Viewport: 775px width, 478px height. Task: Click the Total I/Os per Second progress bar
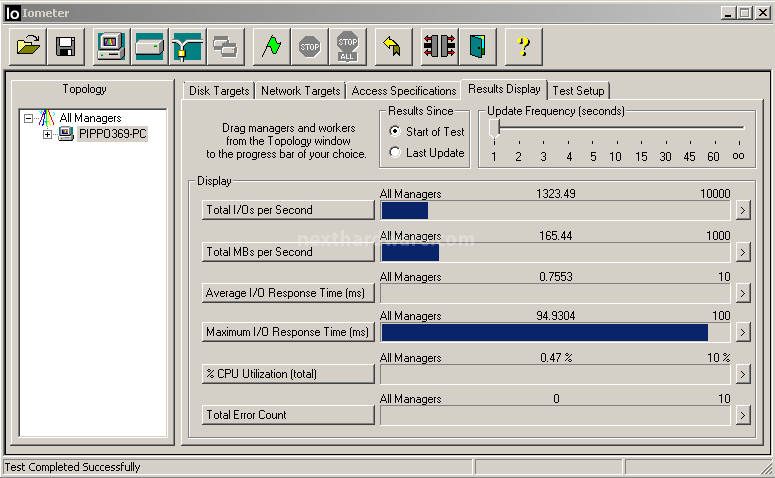555,211
